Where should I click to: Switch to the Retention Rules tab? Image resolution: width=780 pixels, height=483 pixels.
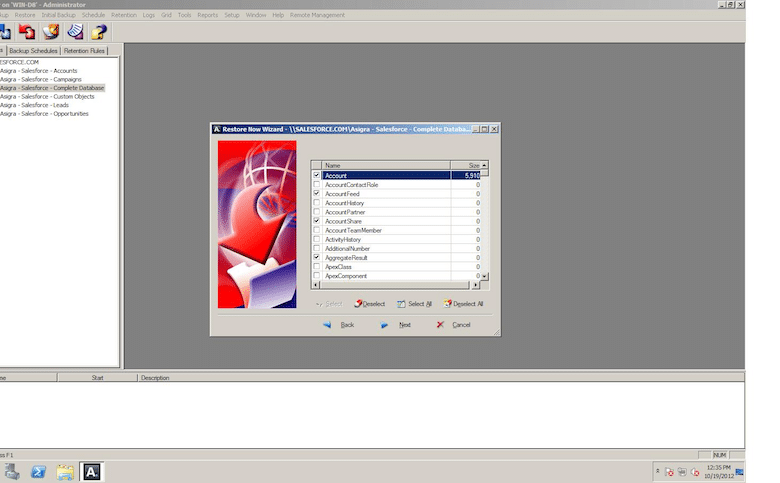coord(84,51)
